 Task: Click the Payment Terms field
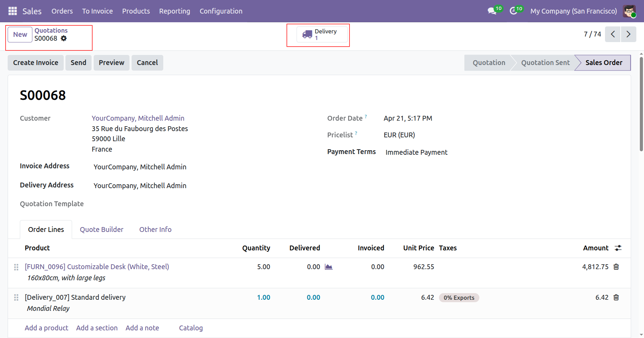(416, 152)
